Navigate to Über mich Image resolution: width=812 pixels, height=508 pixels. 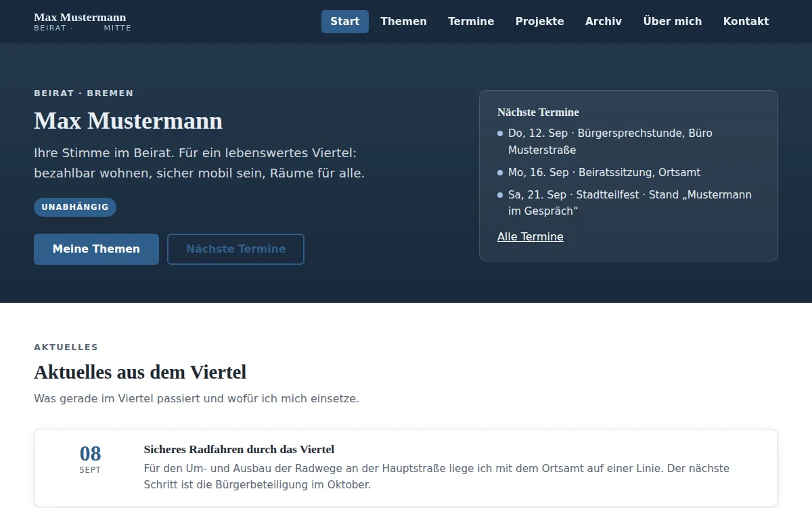pos(672,22)
